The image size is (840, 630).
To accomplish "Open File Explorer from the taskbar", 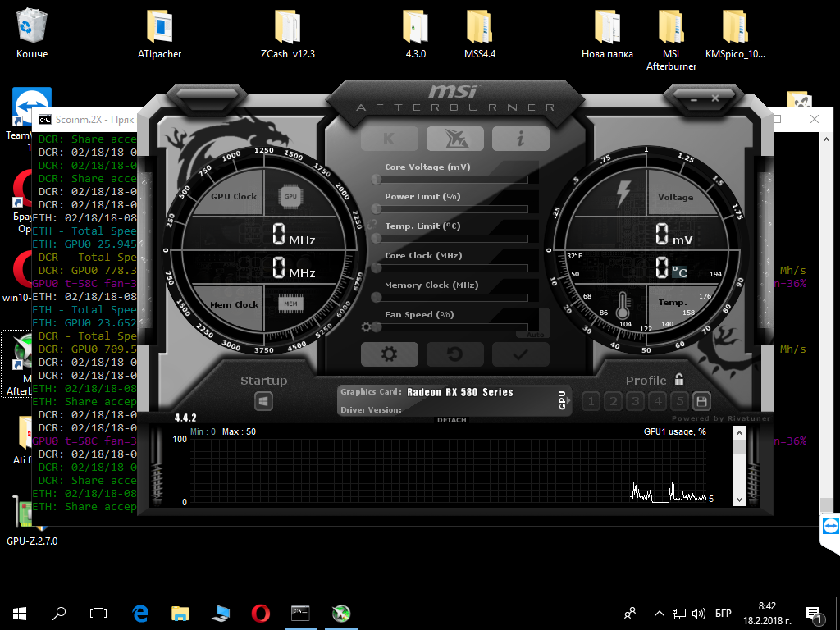I will click(180, 614).
